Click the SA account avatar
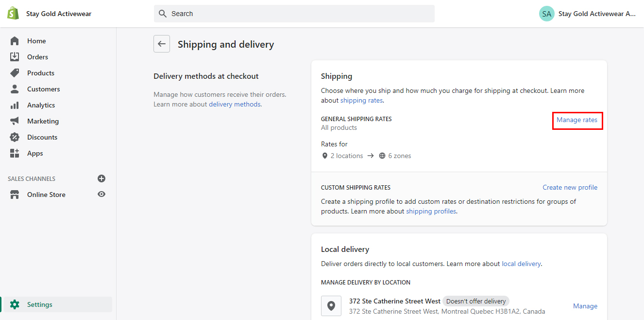Image resolution: width=644 pixels, height=320 pixels. 547,14
